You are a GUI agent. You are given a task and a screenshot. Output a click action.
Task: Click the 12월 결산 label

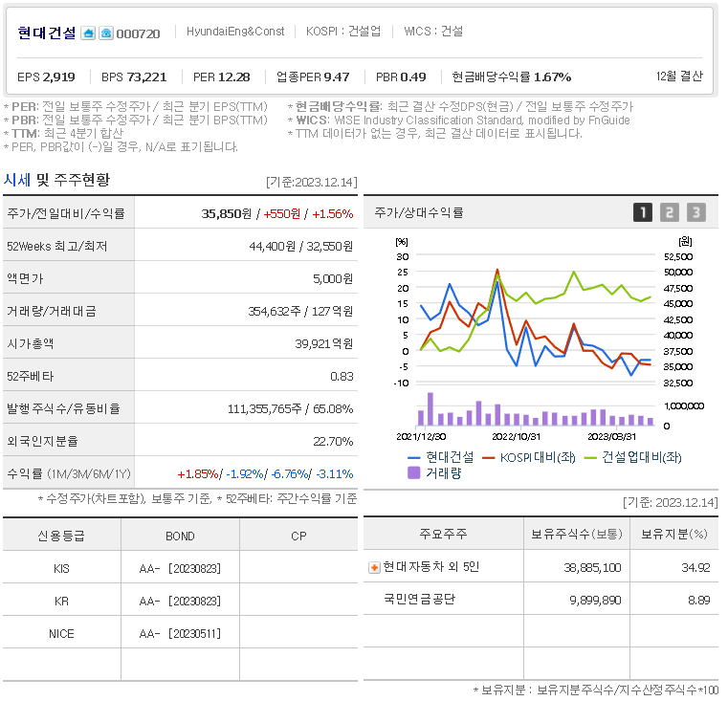tap(679, 77)
